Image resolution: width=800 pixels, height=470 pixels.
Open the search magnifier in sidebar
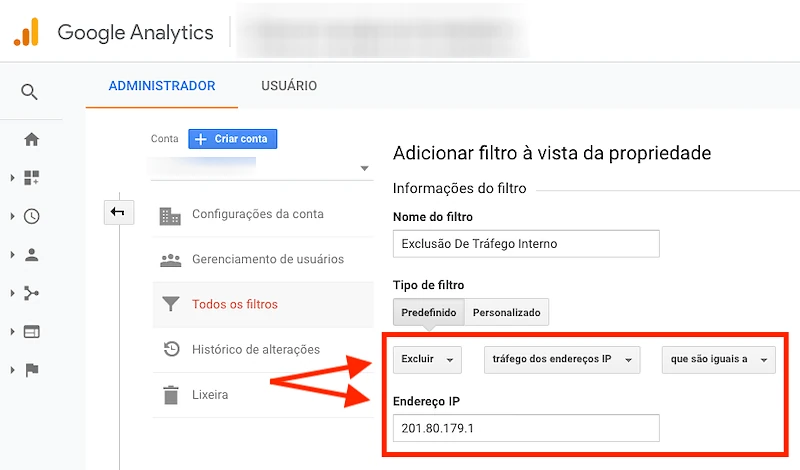[x=29, y=92]
